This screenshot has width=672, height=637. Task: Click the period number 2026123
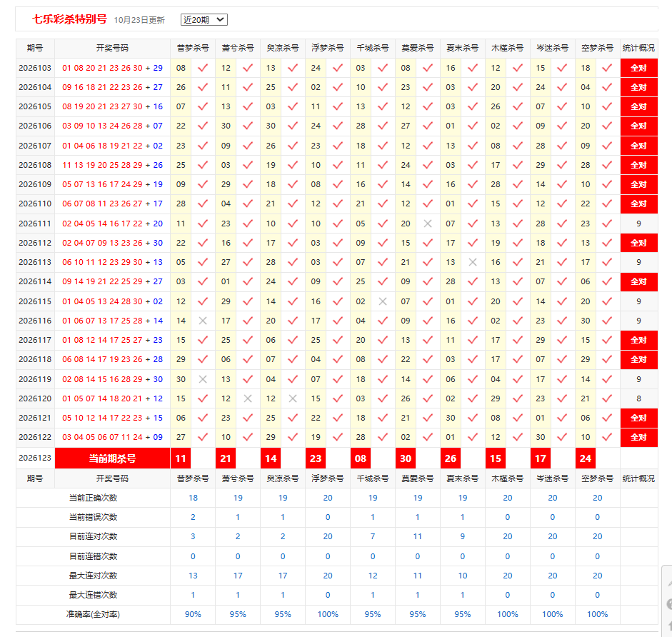[35, 458]
